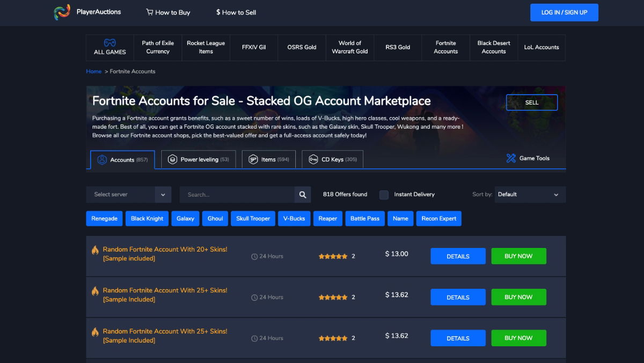Enable the Instant Delivery checkbox

pos(384,195)
